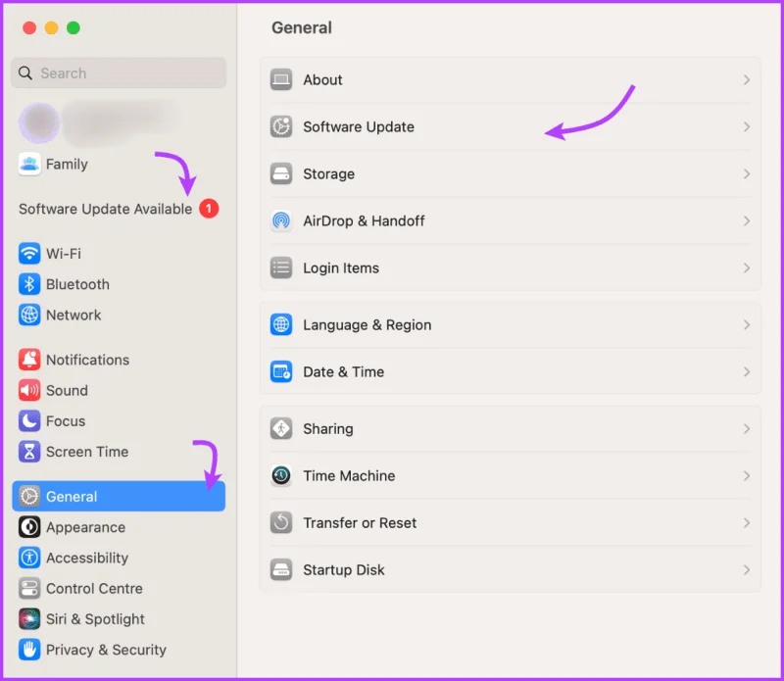The width and height of the screenshot is (784, 681).
Task: Click the Focus moon icon
Action: pyautogui.click(x=29, y=421)
